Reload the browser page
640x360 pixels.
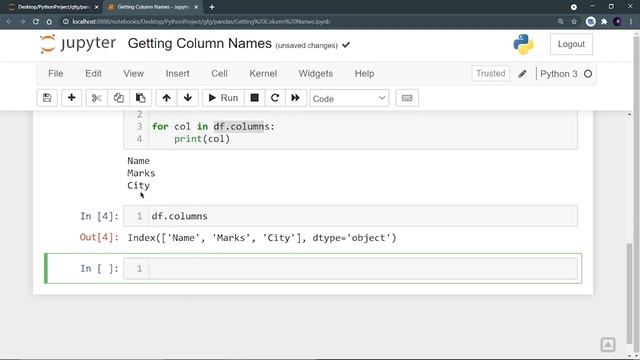point(36,22)
